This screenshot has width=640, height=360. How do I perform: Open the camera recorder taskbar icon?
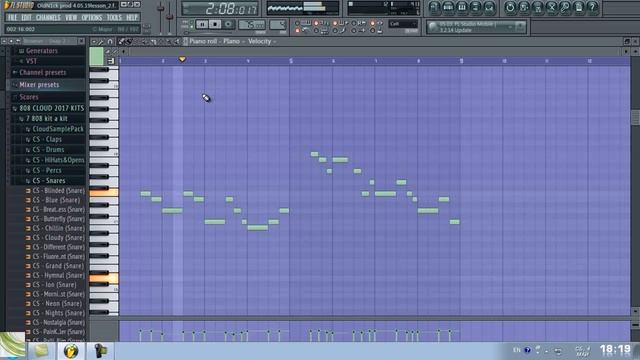(x=100, y=351)
